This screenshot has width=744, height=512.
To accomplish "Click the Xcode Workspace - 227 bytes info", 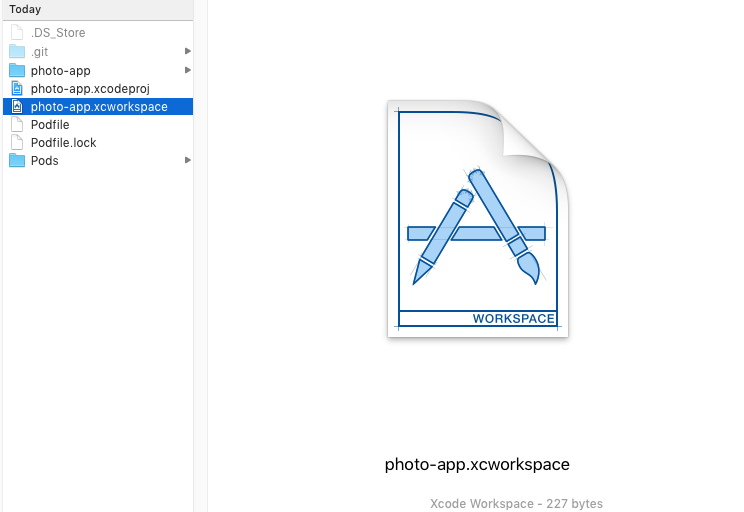I will point(516,503).
